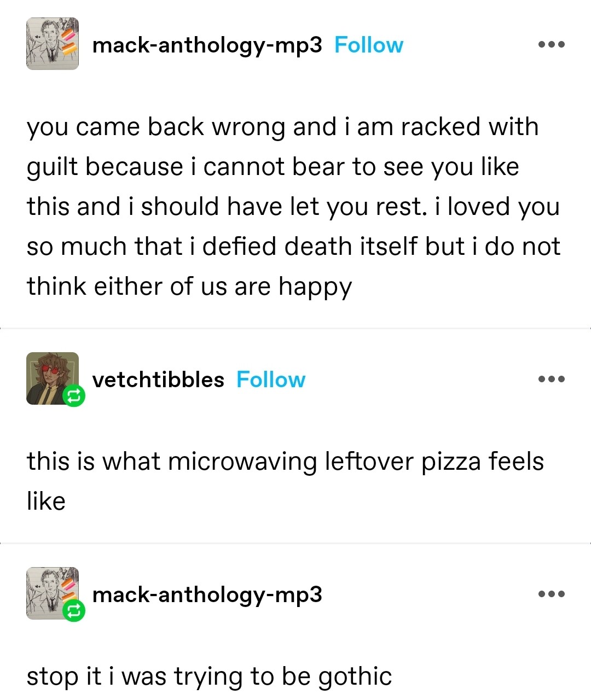This screenshot has height=700, width=591.
Task: Visit the vetchtibbles blog via the username
Action: coord(158,380)
